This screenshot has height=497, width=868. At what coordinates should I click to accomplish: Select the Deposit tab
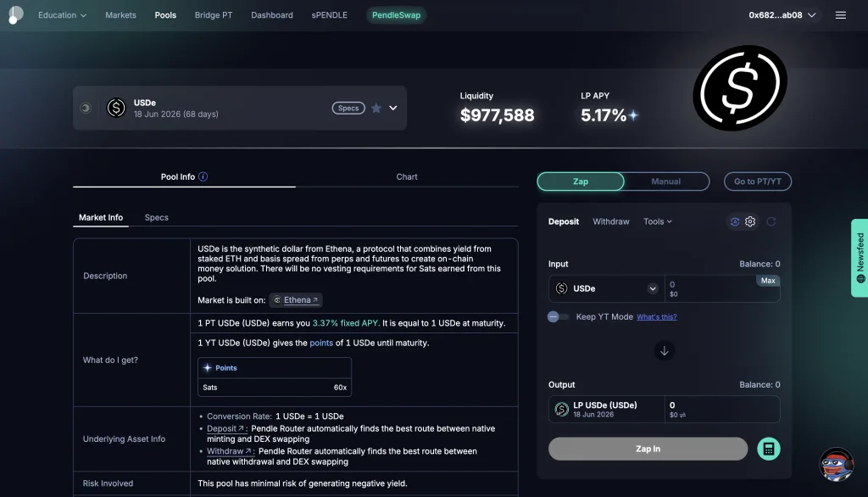coord(564,221)
